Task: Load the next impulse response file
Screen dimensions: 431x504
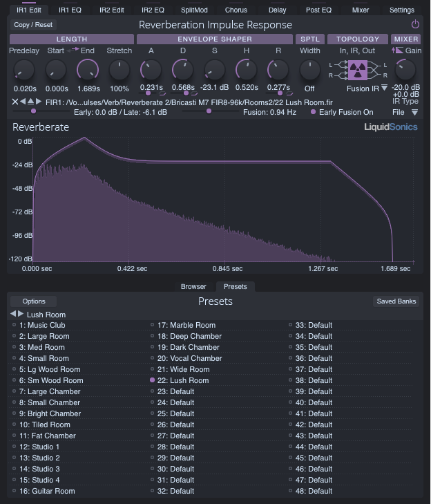Action: pyautogui.click(x=39, y=102)
